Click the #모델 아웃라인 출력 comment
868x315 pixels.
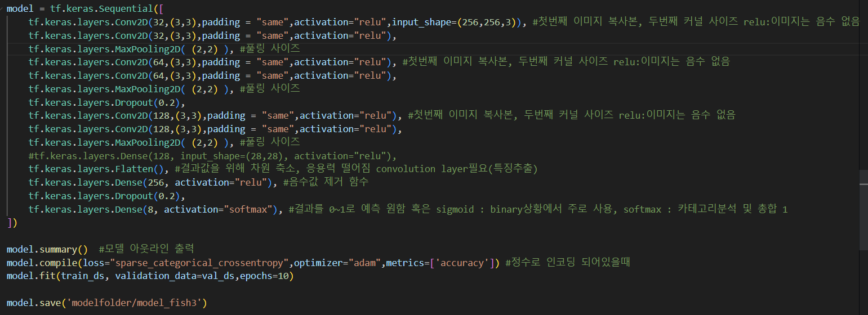(146, 249)
